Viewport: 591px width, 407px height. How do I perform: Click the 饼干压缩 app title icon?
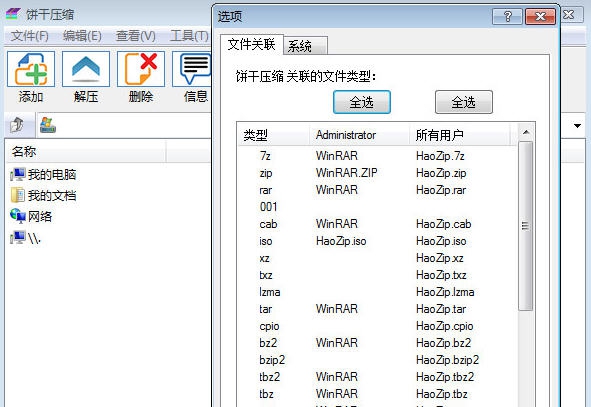click(x=13, y=14)
